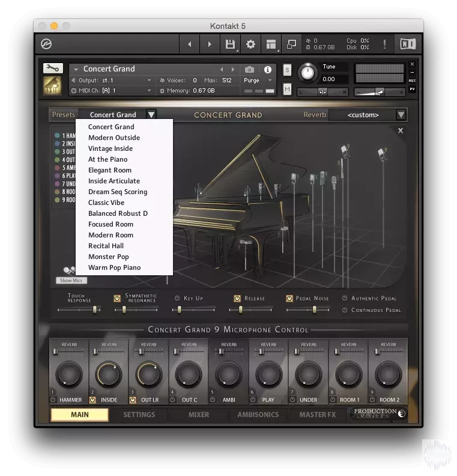Image resolution: width=457 pixels, height=476 pixels.
Task: Pick the Recital Hall preset
Action: point(106,246)
